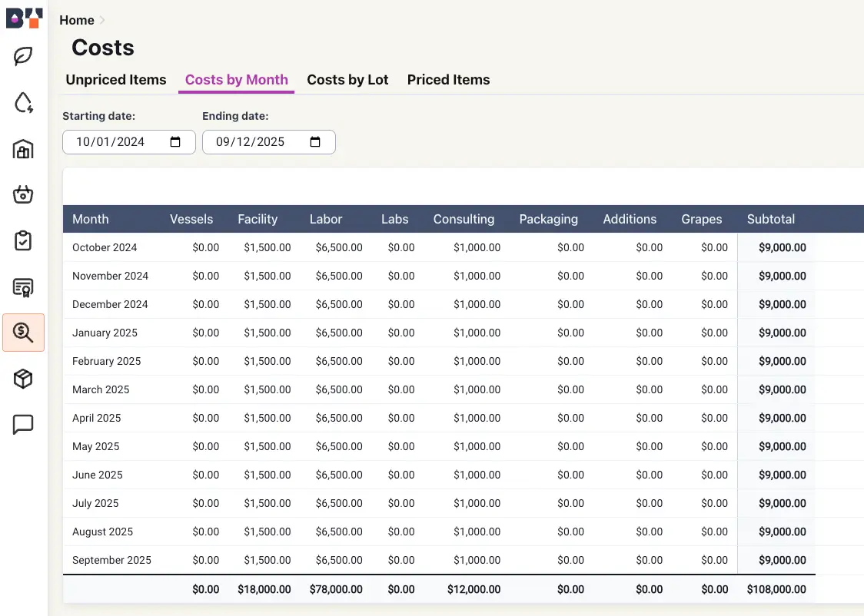Screen dimensions: 864x616
Task: Open the warehouse building sidebar icon
Action: point(24,149)
